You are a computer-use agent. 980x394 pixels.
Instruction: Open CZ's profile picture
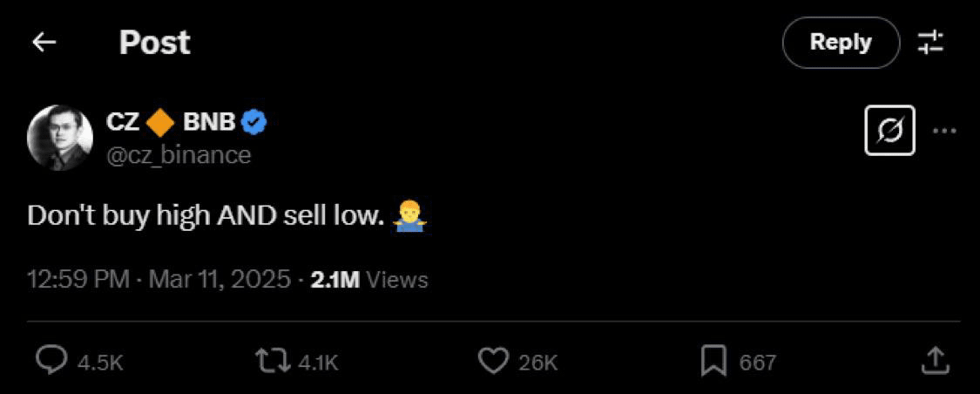59,138
